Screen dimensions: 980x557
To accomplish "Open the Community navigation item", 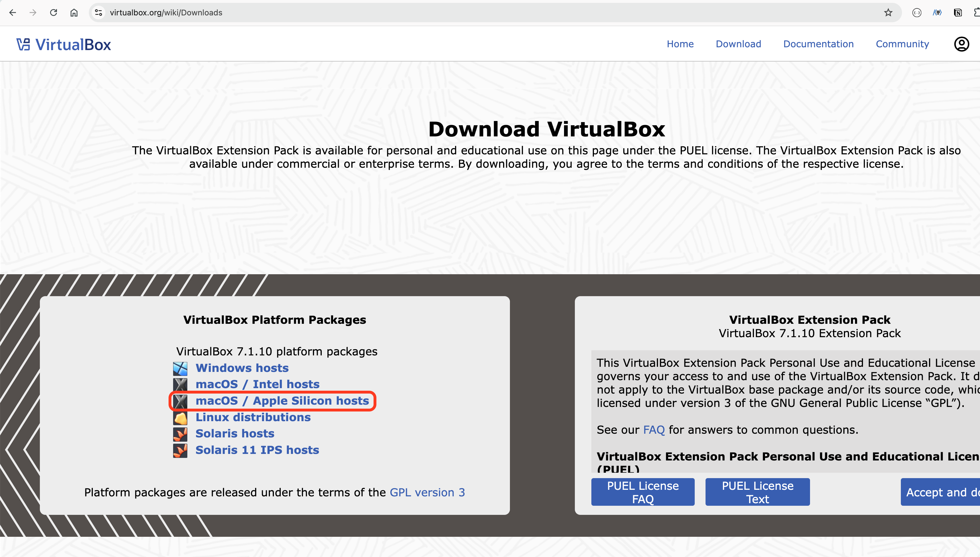I will (902, 44).
